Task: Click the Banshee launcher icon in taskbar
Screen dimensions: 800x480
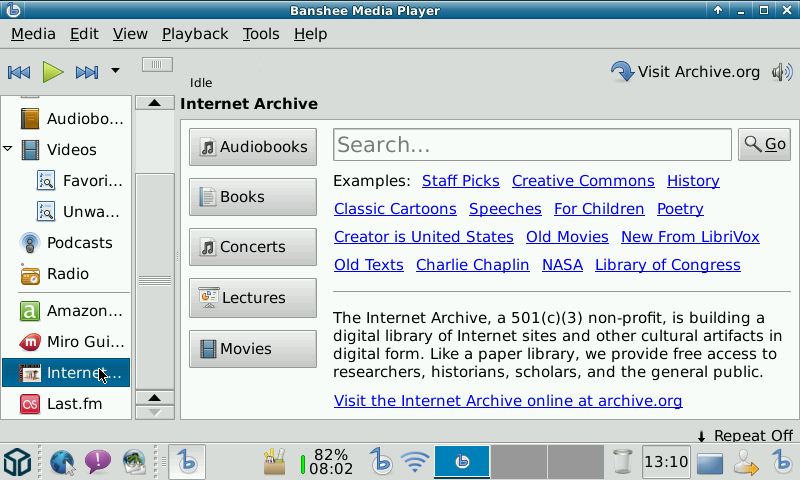Action: tap(187, 462)
